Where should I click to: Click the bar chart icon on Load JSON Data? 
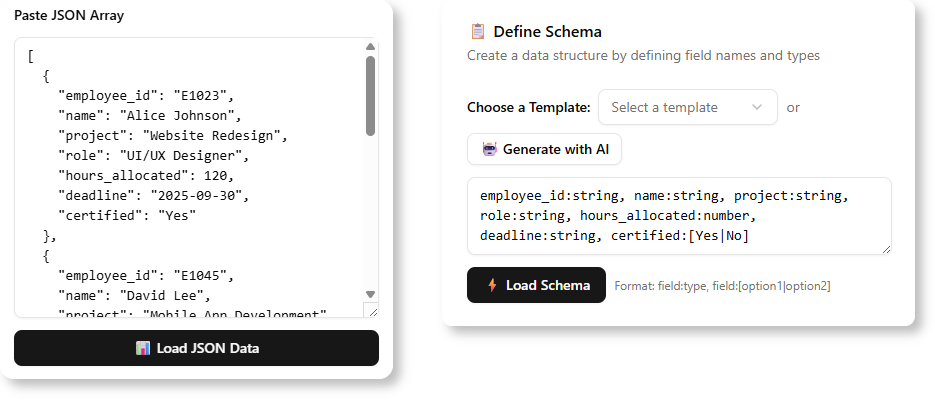point(142,348)
